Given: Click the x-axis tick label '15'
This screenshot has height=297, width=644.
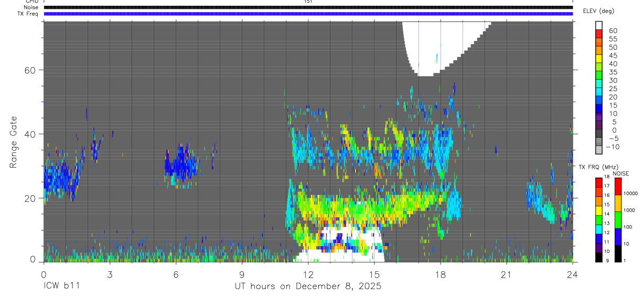Looking at the screenshot, I should coord(374,274).
